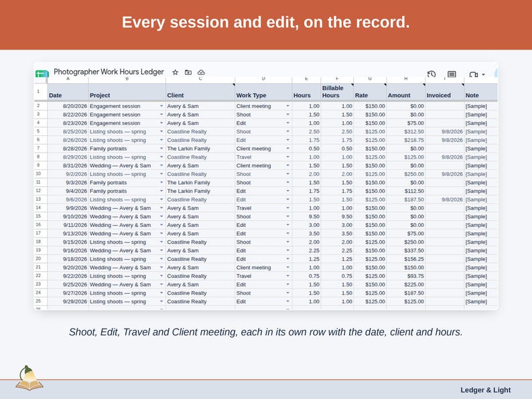
Task: Open Project dropdown in row 25
Action: click(161, 301)
